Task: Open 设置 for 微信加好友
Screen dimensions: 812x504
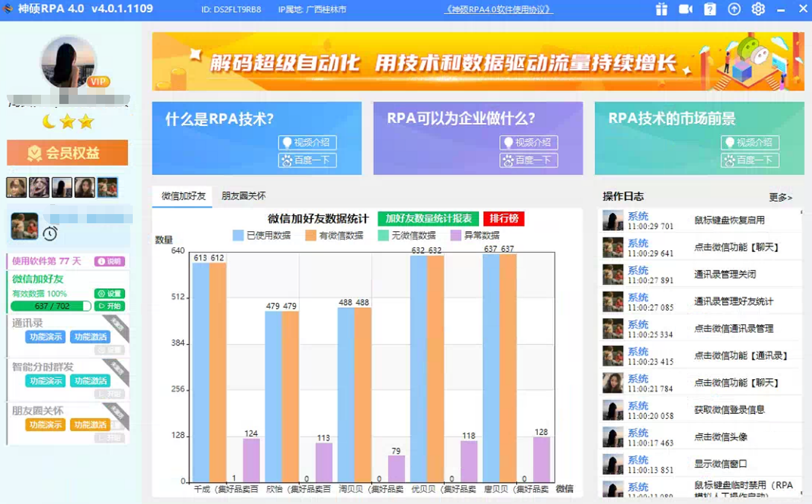Action: (110, 294)
